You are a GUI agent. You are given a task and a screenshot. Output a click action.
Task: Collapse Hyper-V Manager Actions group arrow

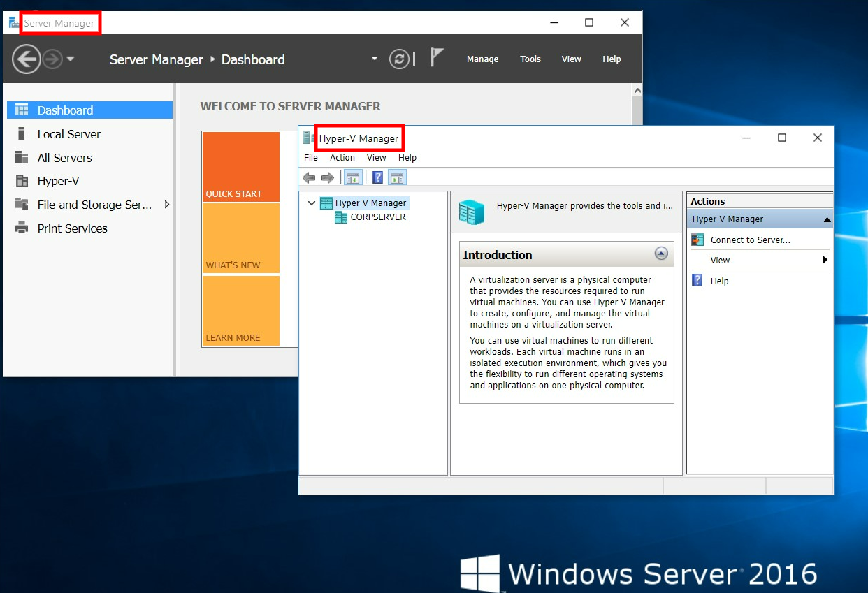(827, 219)
